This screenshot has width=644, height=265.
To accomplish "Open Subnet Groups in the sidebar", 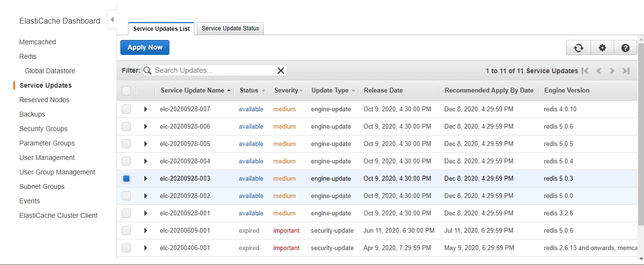I will [42, 186].
